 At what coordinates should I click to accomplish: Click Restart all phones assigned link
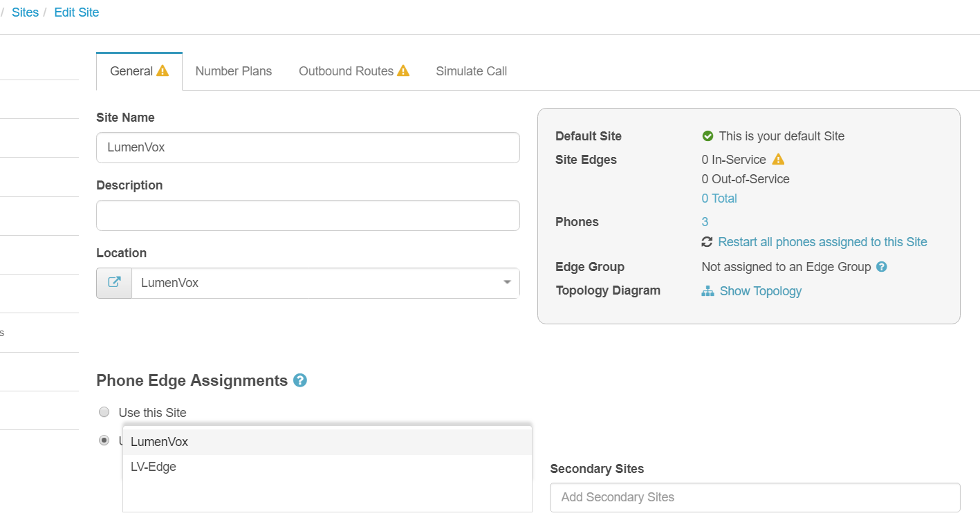tap(822, 242)
